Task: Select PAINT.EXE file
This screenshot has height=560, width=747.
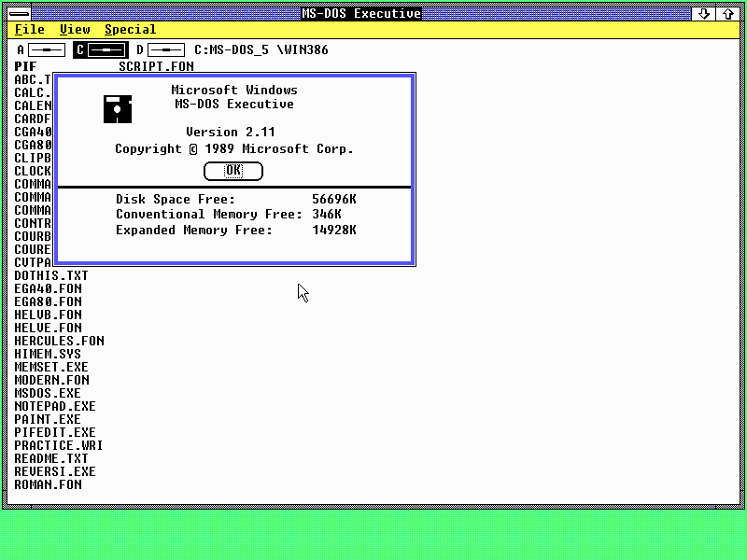Action: pos(48,419)
